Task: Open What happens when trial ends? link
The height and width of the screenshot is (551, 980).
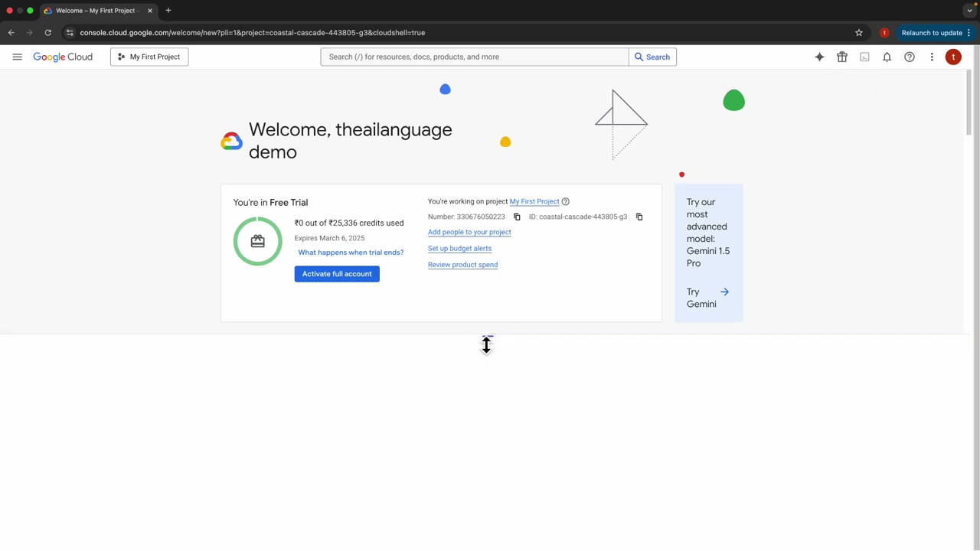Action: (x=351, y=253)
